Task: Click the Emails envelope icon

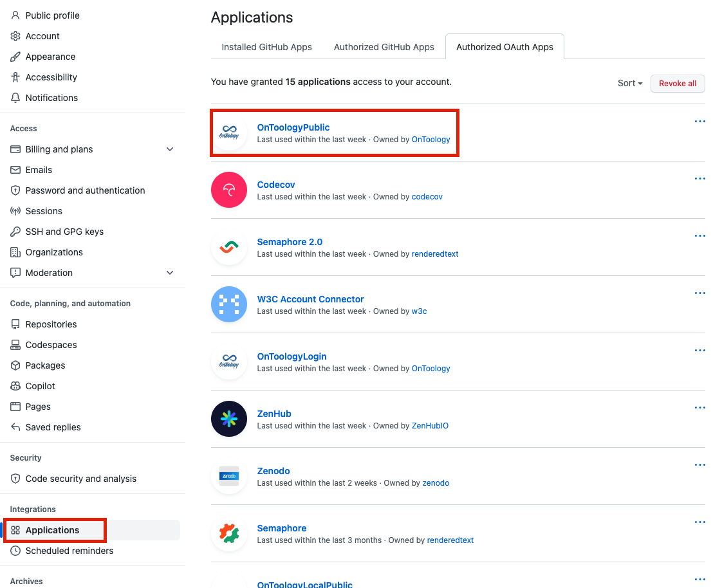Action: point(15,170)
